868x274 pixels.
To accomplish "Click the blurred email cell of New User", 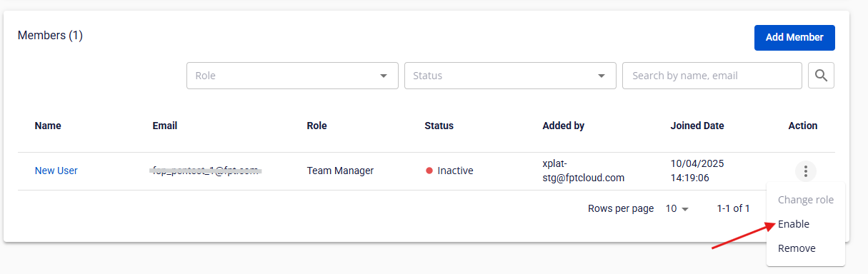I will 206,171.
